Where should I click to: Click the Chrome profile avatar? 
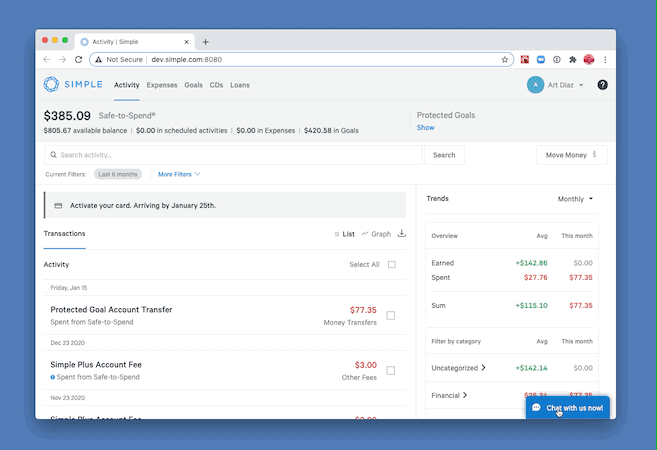click(589, 59)
